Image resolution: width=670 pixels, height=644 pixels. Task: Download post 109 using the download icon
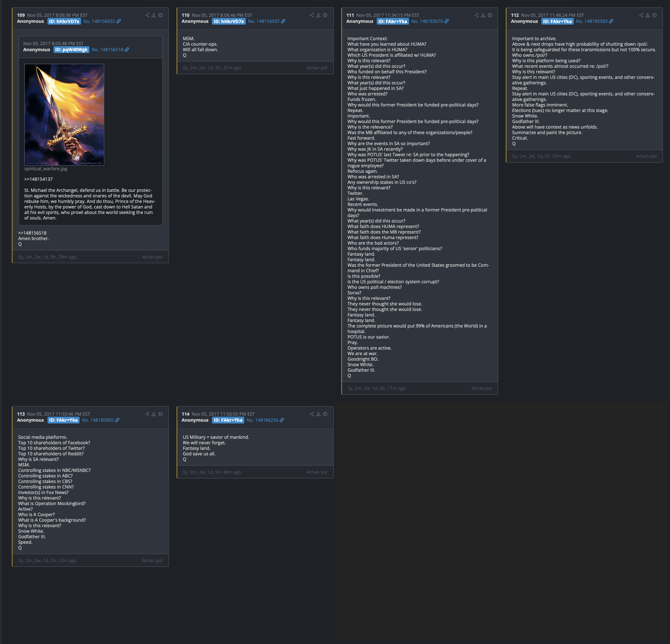pos(154,15)
